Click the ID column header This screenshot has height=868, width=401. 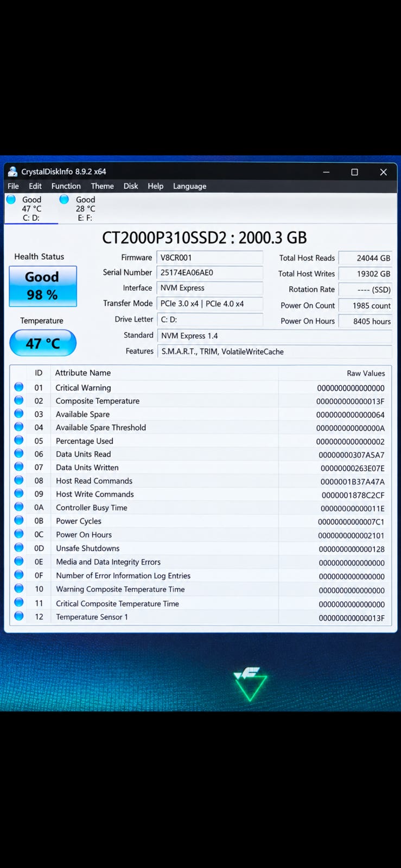coord(39,373)
